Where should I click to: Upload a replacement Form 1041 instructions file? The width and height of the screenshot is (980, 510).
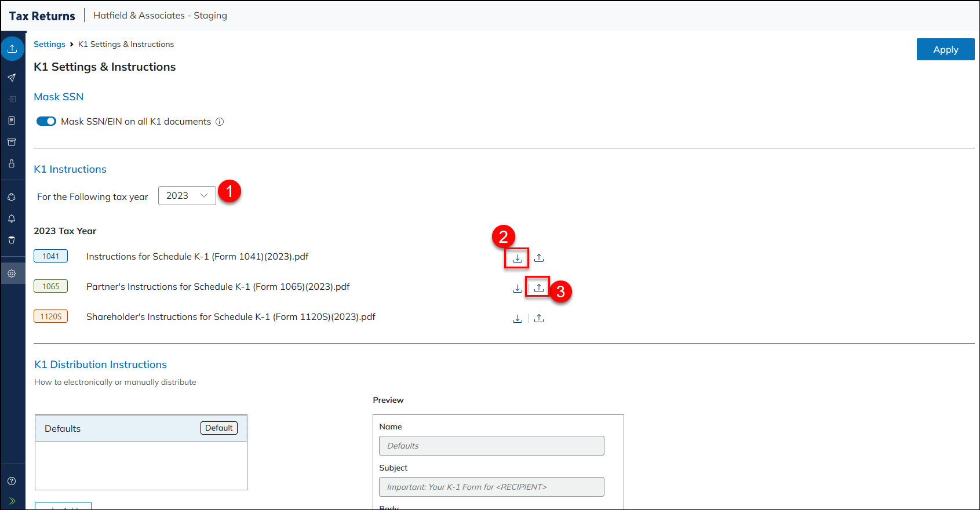click(x=539, y=258)
